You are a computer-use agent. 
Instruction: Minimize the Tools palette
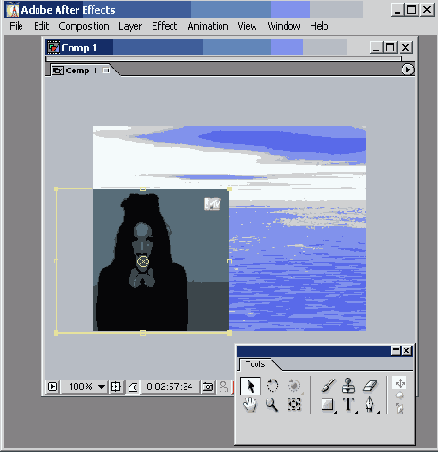click(x=396, y=351)
